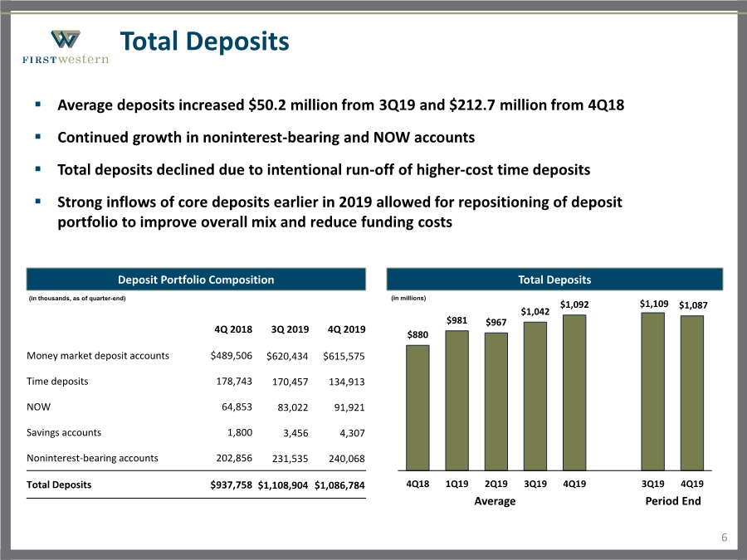Click the slide page number 6
747x560 pixels.
point(724,538)
